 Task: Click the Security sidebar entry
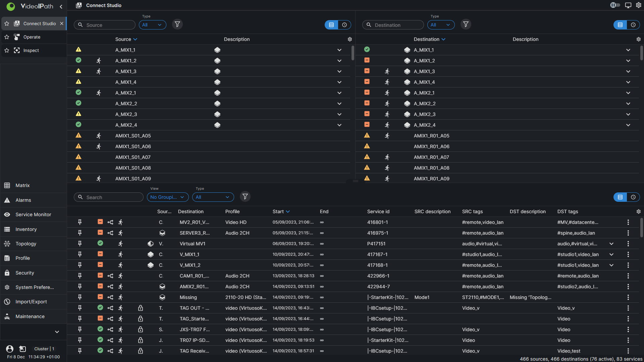pyautogui.click(x=25, y=273)
